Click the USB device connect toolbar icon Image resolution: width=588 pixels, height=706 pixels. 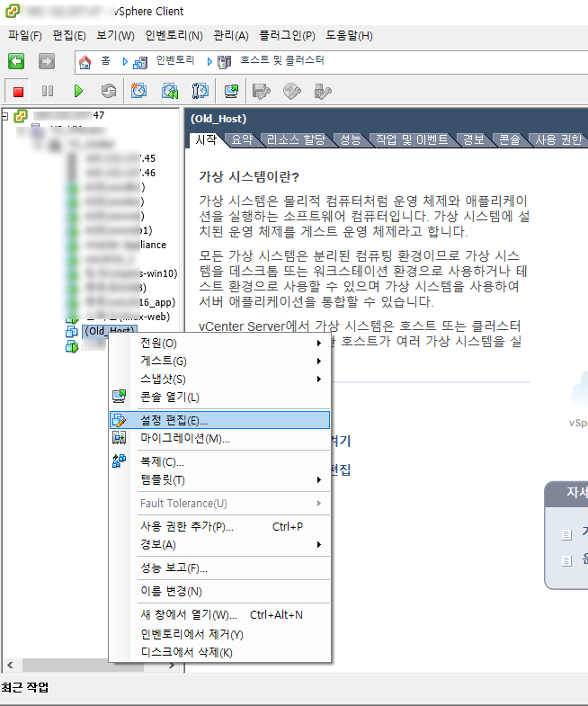pyautogui.click(x=323, y=92)
